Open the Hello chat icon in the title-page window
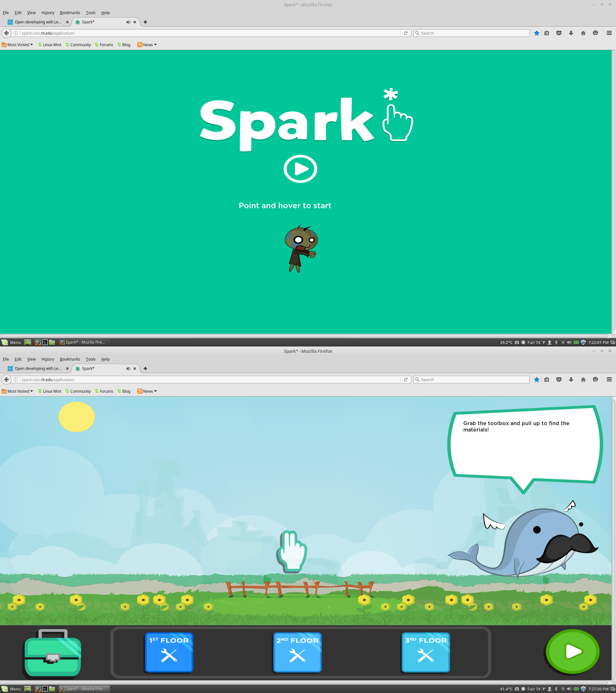Viewport: 616px width, 693px height. tap(595, 33)
